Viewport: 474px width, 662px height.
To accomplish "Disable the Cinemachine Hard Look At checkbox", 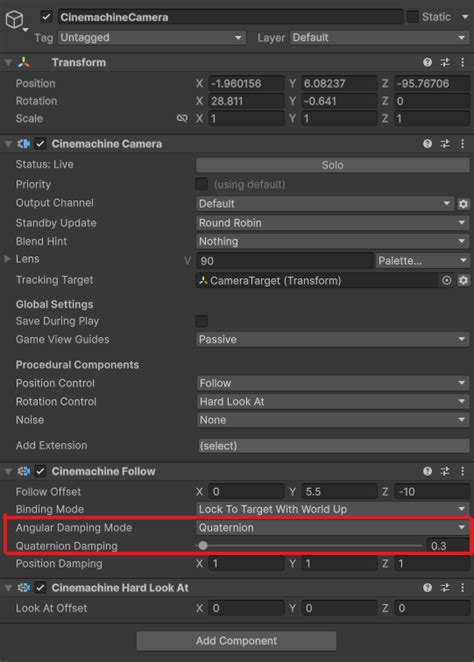I will click(x=40, y=588).
